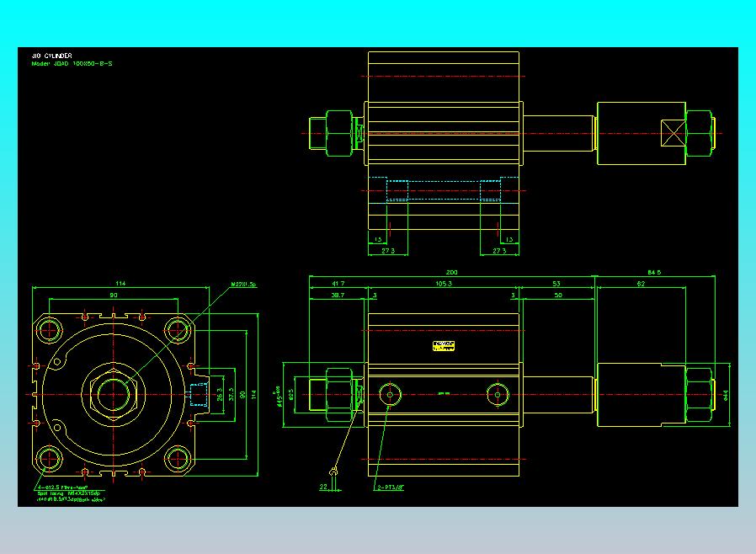Viewport: 756px width, 554px height.
Task: Select the '105.3' body length dimension
Action: click(x=444, y=284)
